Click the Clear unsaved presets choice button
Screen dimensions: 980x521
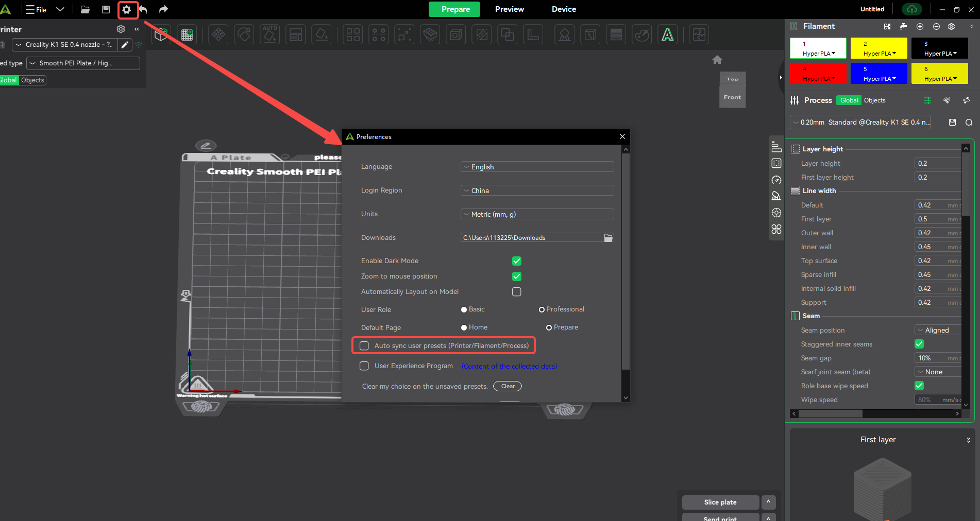click(x=508, y=386)
